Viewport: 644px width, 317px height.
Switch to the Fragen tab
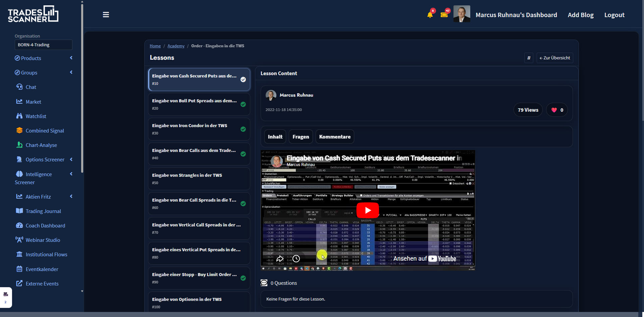tap(301, 137)
